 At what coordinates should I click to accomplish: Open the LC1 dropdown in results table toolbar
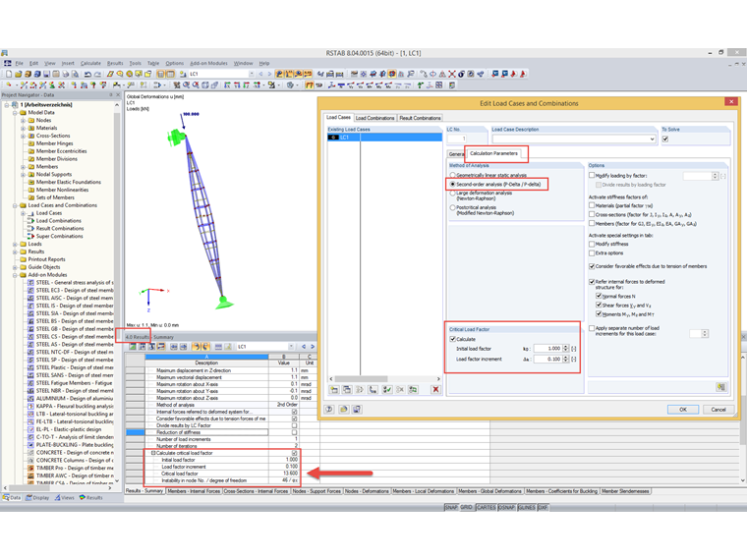click(x=291, y=347)
